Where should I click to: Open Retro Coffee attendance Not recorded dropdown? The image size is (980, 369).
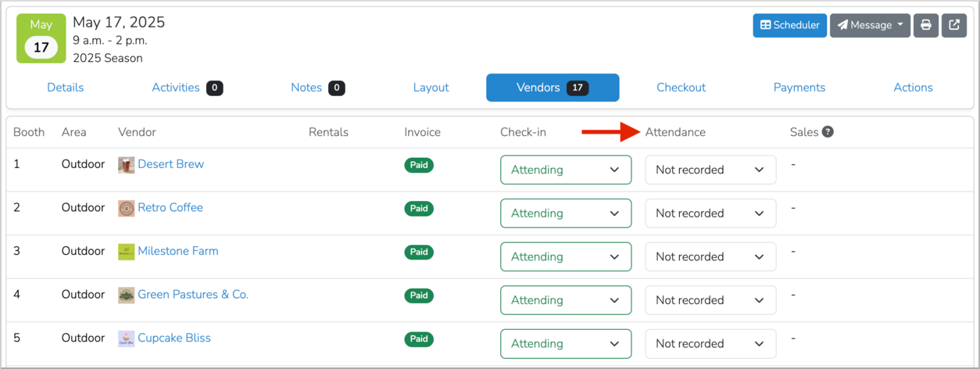click(x=710, y=213)
